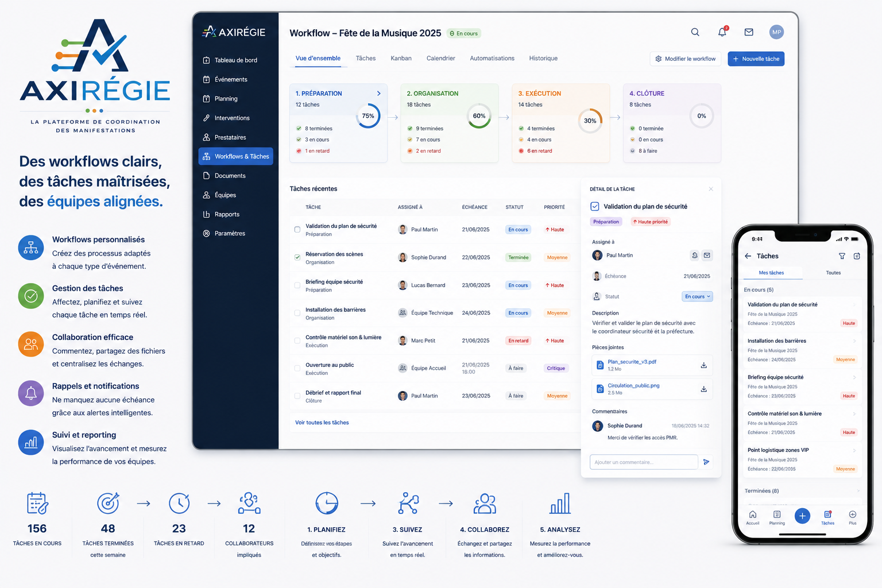The width and height of the screenshot is (882, 588).
Task: Click Modifier le workflow button
Action: point(686,59)
